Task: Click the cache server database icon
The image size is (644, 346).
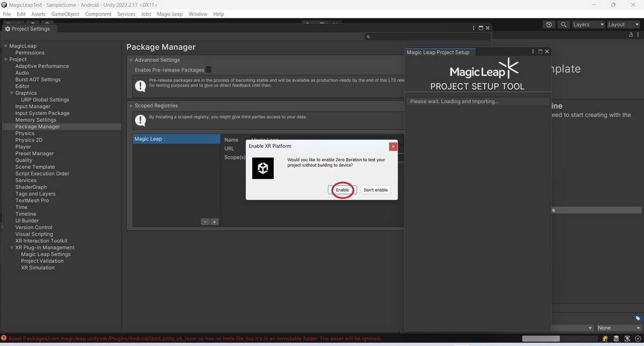Action: 616,338
